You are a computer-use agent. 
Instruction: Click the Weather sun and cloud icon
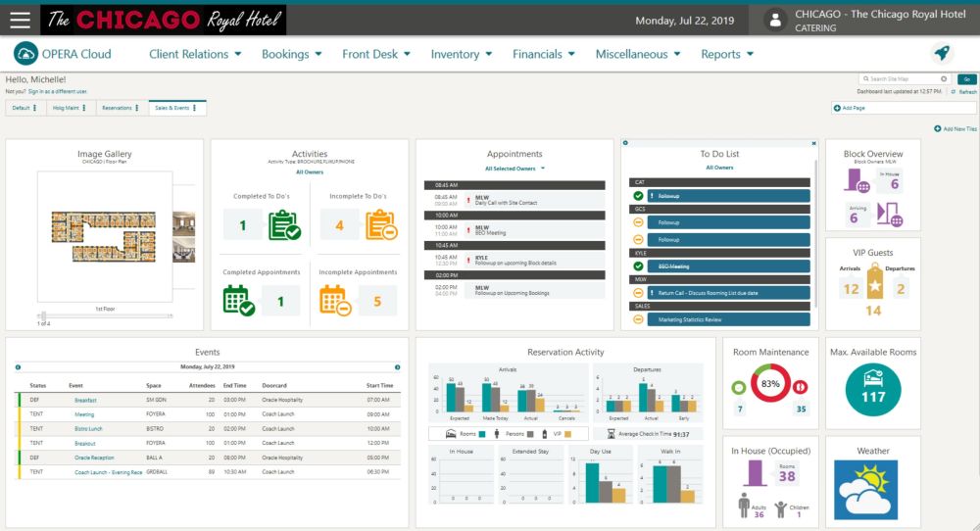point(865,491)
